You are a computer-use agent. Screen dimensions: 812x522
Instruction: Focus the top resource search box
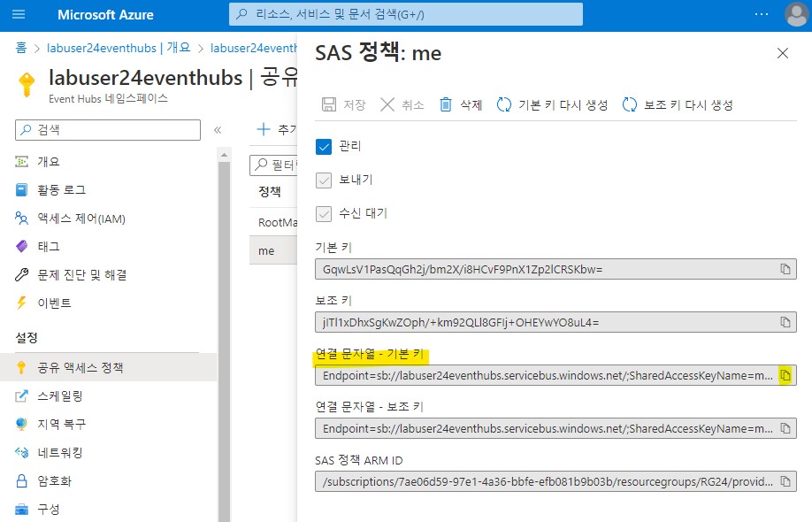(x=405, y=14)
